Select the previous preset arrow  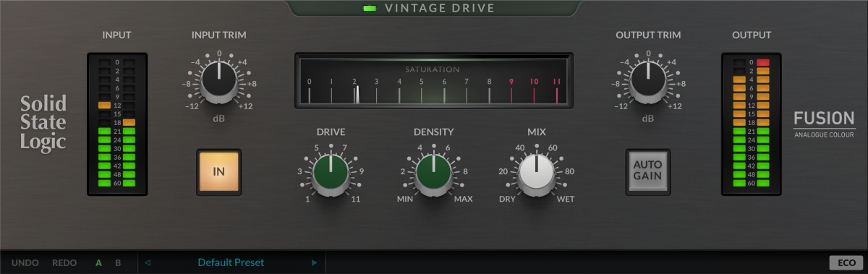coord(148,262)
